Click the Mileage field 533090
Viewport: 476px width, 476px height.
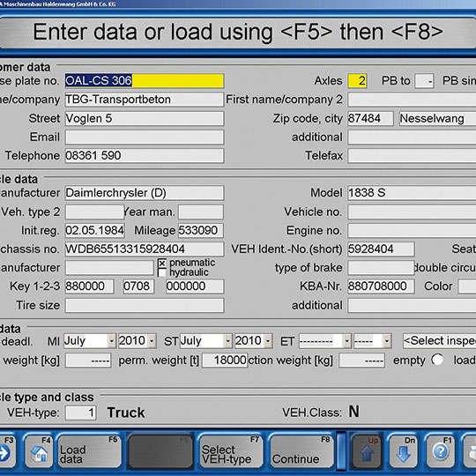click(x=201, y=230)
